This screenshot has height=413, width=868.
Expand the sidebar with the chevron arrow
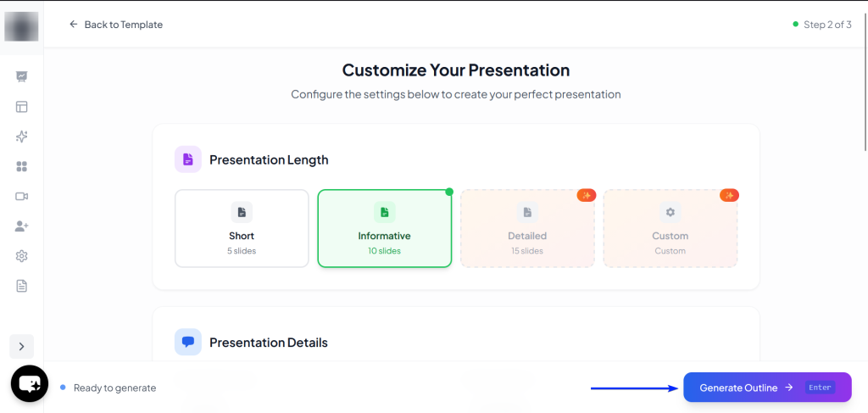tap(21, 346)
